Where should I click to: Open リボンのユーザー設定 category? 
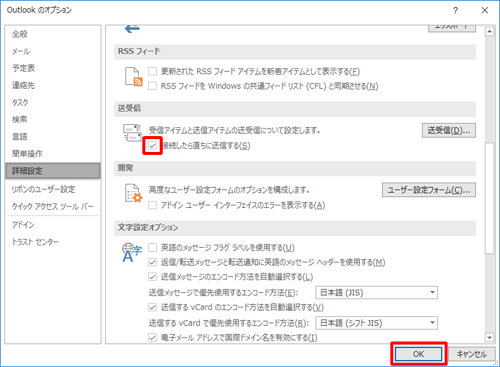(53, 189)
